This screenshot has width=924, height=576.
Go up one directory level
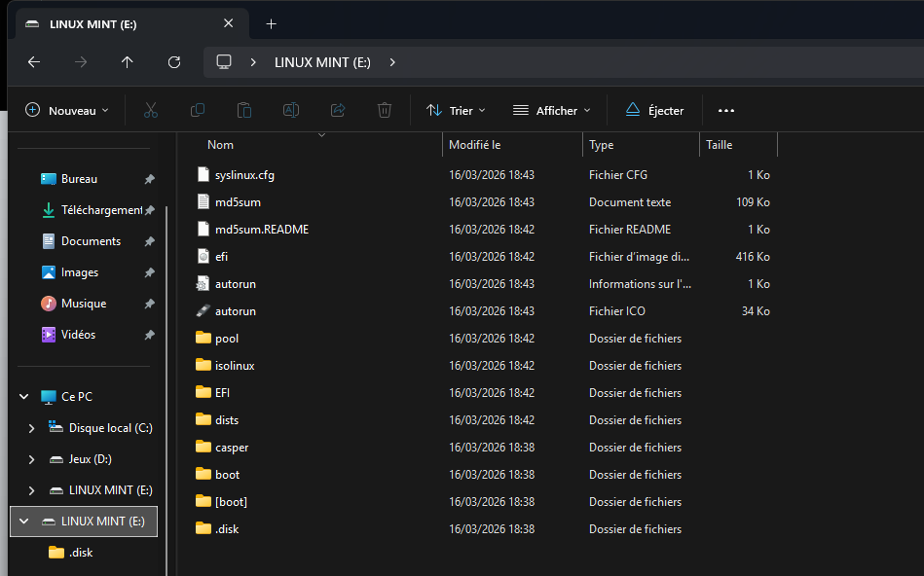128,62
